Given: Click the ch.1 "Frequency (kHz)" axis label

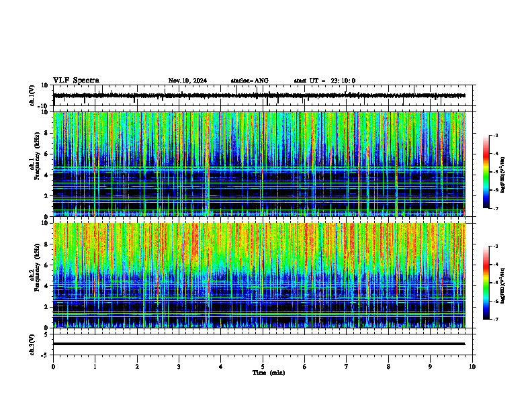Looking at the screenshot, I should [37, 156].
